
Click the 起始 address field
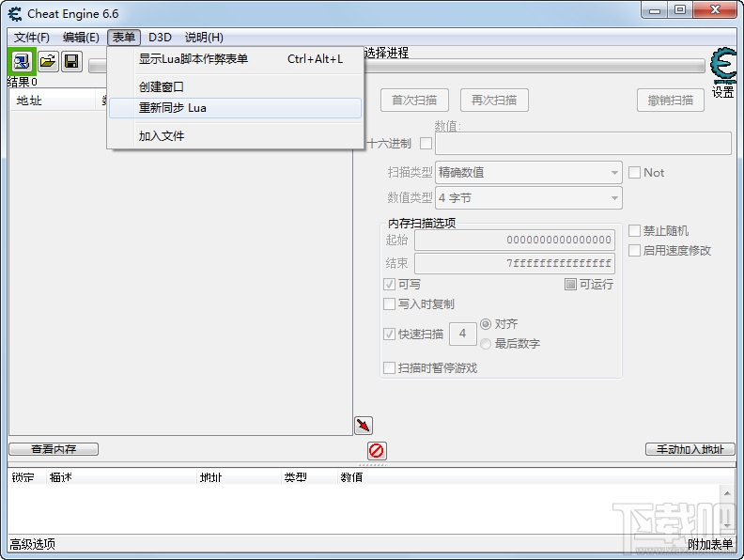tap(515, 240)
